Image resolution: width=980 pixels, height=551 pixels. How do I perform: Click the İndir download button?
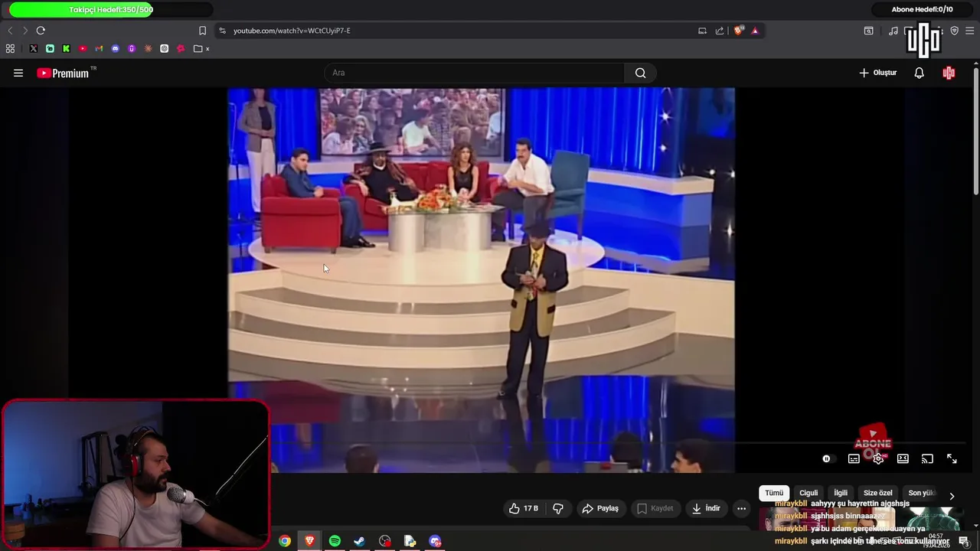(x=706, y=508)
